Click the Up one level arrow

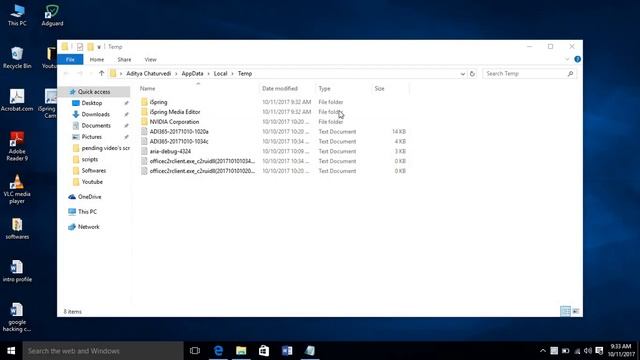point(101,73)
